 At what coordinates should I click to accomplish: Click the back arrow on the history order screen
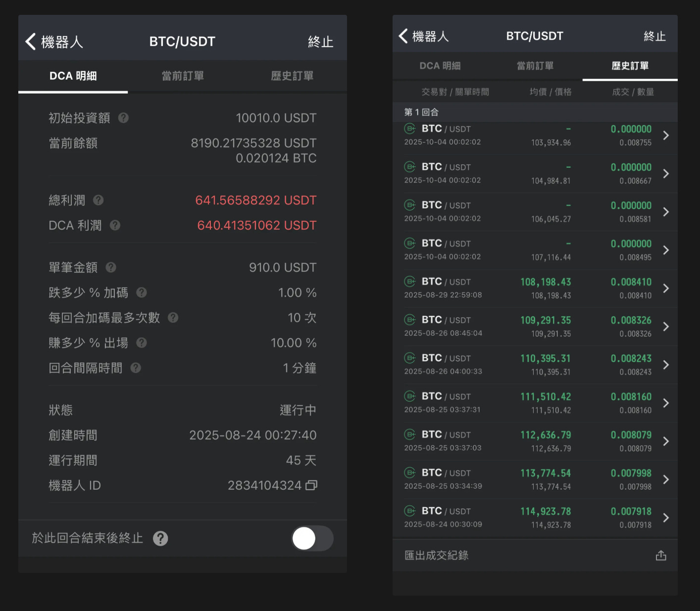point(402,35)
